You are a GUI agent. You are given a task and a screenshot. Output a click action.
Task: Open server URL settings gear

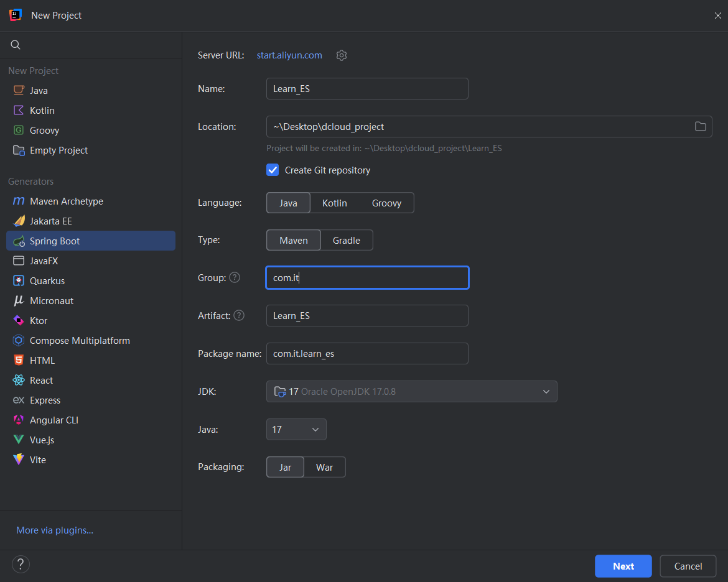click(341, 55)
